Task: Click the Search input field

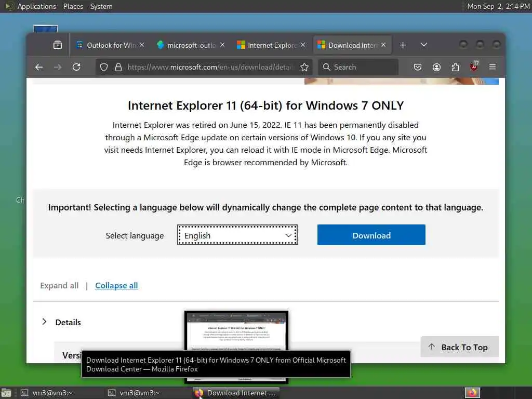Action: [x=358, y=67]
